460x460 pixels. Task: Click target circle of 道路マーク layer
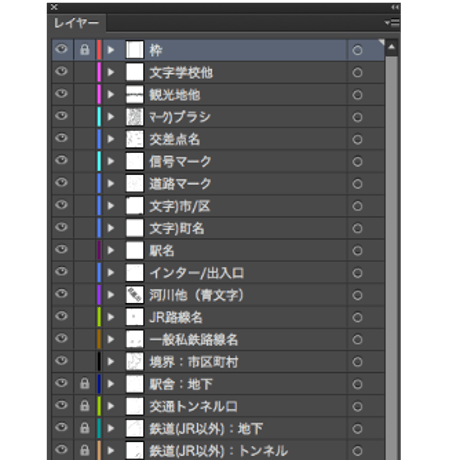pos(357,184)
